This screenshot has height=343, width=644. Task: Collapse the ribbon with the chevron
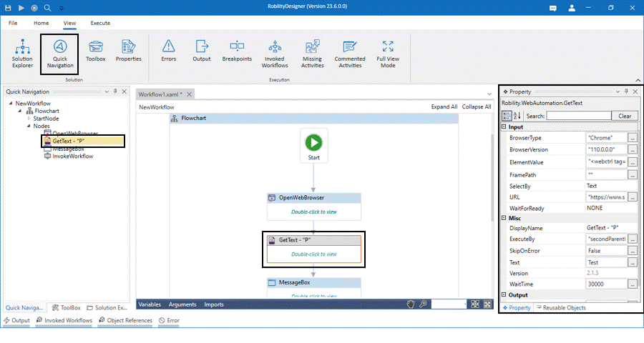(x=638, y=80)
